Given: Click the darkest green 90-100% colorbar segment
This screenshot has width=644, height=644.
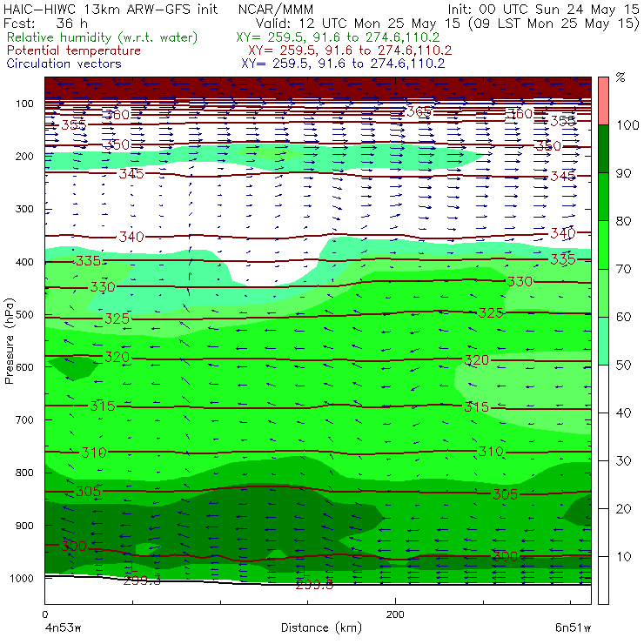Looking at the screenshot, I should point(603,149).
